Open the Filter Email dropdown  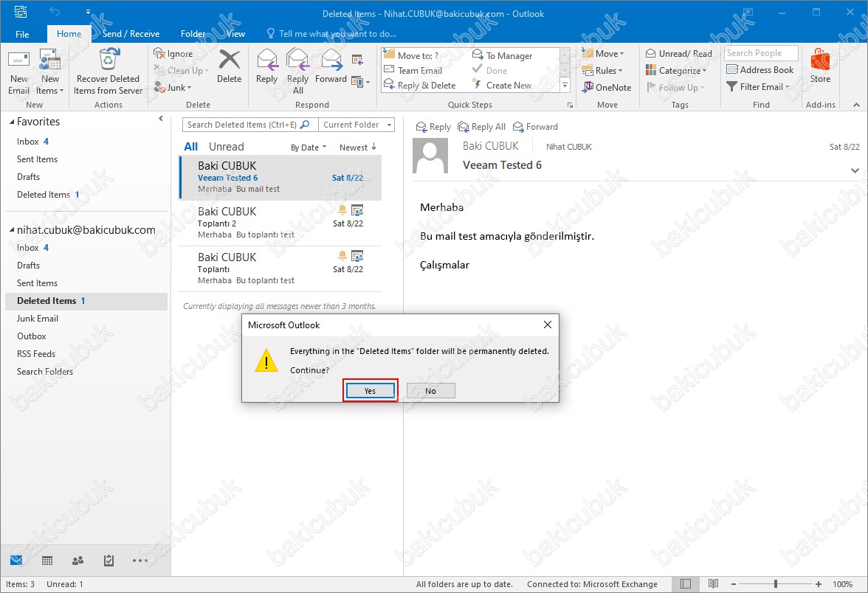(x=758, y=87)
